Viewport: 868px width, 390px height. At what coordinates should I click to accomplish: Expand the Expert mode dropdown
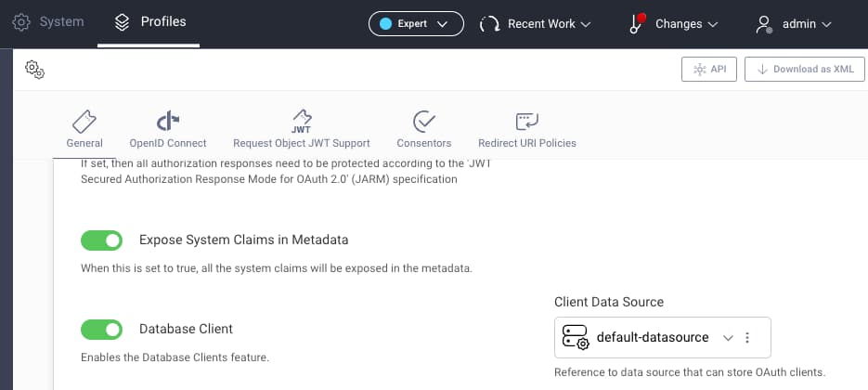(416, 24)
